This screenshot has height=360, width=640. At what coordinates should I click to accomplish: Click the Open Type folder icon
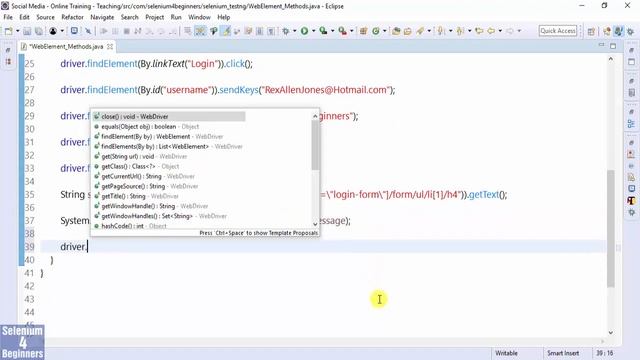[x=396, y=31]
